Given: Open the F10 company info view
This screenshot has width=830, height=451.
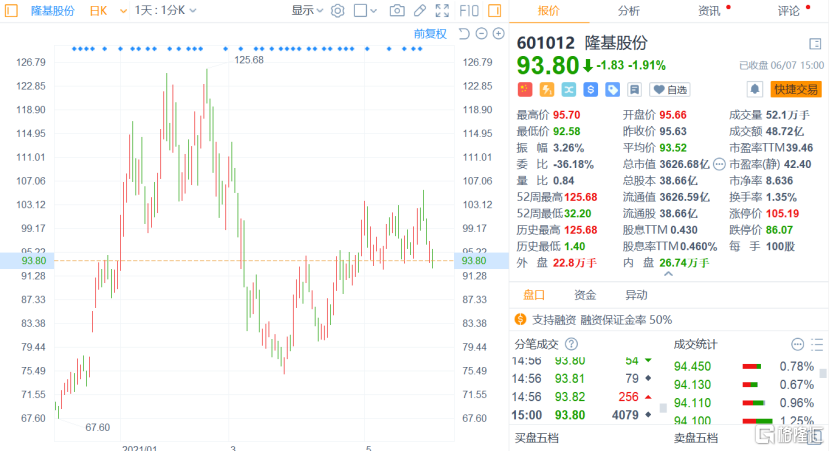Looking at the screenshot, I should click(469, 11).
